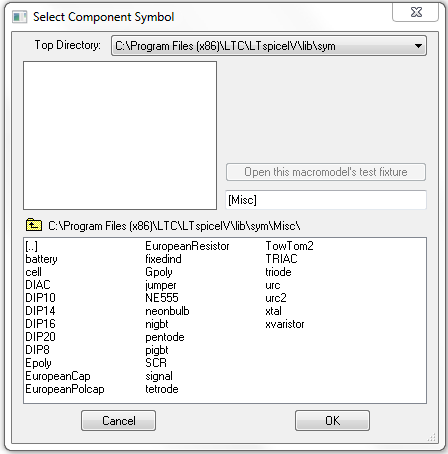Choose the NE555 component

(162, 298)
